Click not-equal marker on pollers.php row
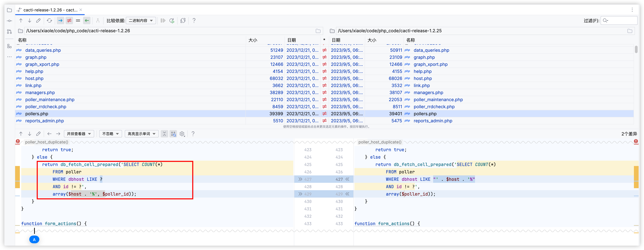The image size is (644, 250). pyautogui.click(x=324, y=114)
